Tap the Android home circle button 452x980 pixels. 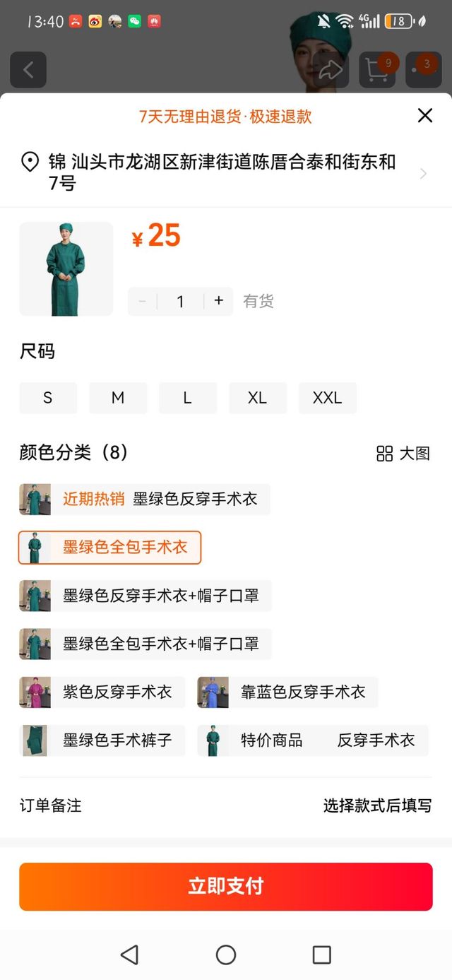click(x=226, y=955)
